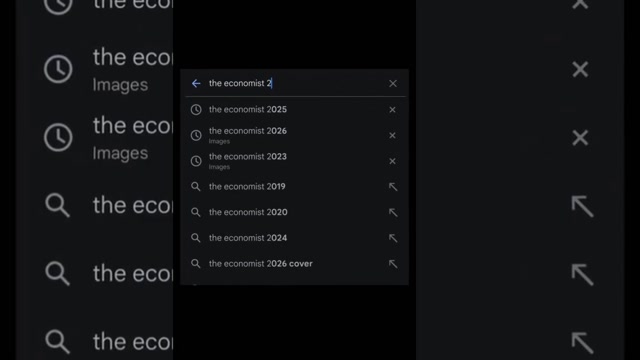
Task: Remove 'the economist 2026' history entry
Action: 392,135
